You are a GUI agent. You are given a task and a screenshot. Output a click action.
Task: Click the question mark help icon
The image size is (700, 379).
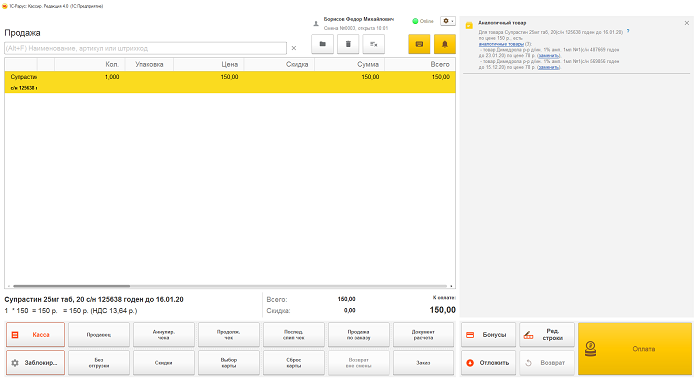click(x=628, y=31)
